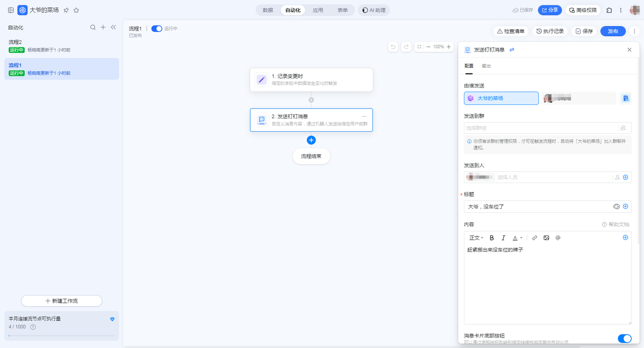Click the insert link icon in editor

point(534,238)
